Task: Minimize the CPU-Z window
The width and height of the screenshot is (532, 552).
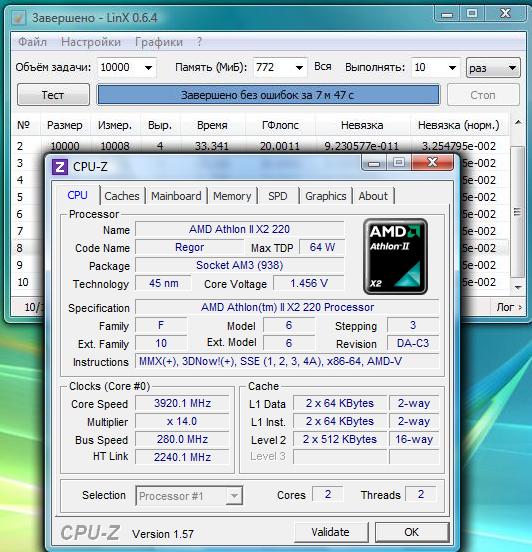Action: coord(374,163)
